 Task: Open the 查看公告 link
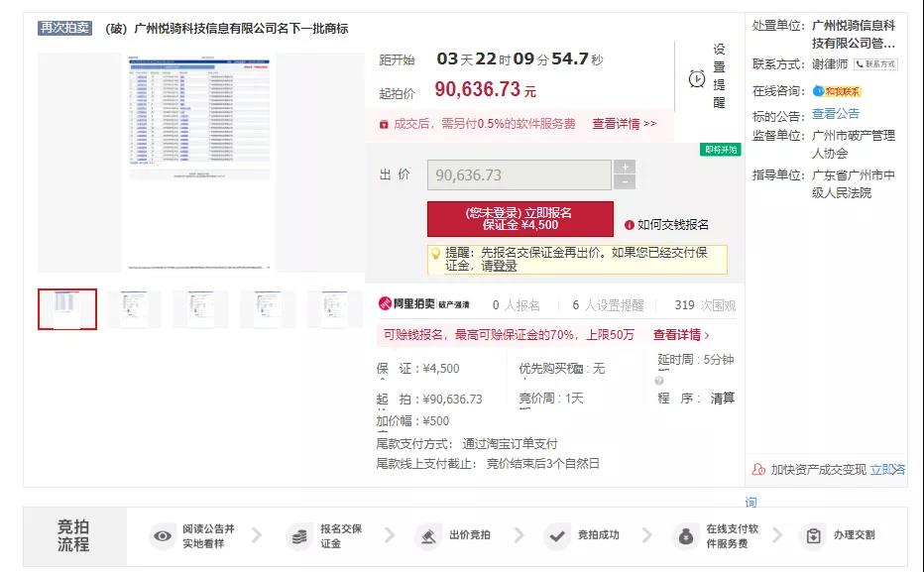tap(836, 114)
